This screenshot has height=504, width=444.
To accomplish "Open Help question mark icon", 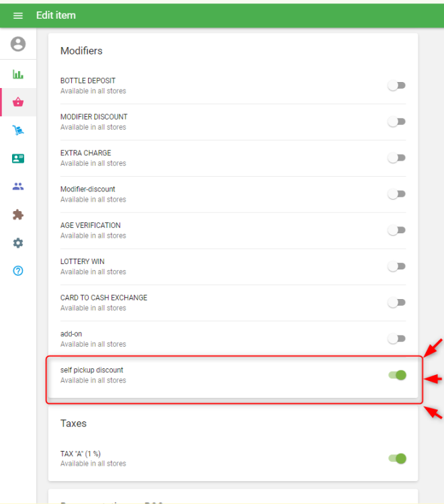I will 18,271.
